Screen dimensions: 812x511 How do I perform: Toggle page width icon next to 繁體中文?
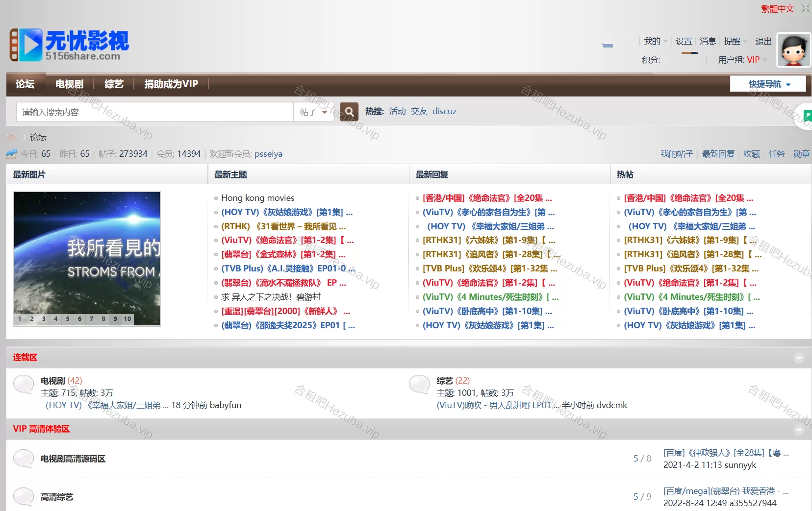[805, 8]
